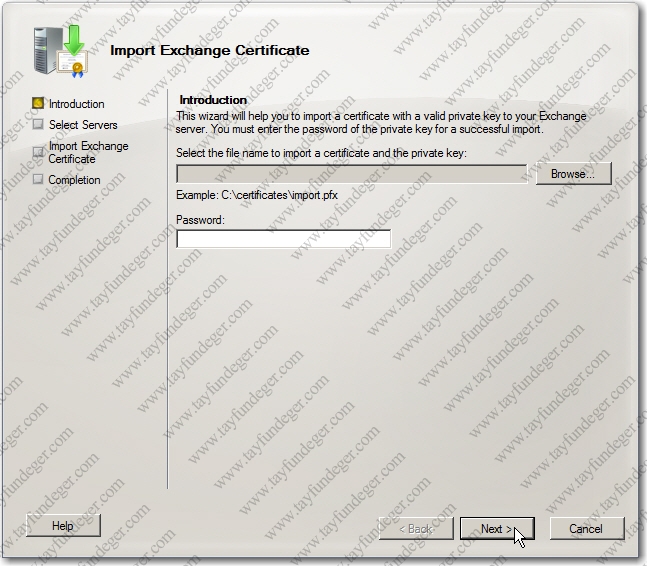Click the Cancel button
This screenshot has width=647, height=566.
587,528
